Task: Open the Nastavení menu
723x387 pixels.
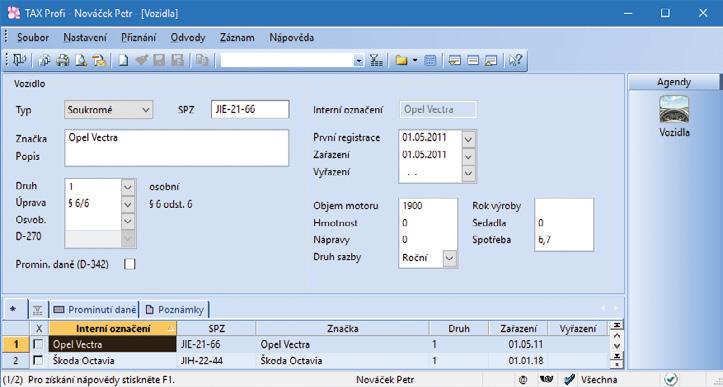Action: (x=85, y=38)
